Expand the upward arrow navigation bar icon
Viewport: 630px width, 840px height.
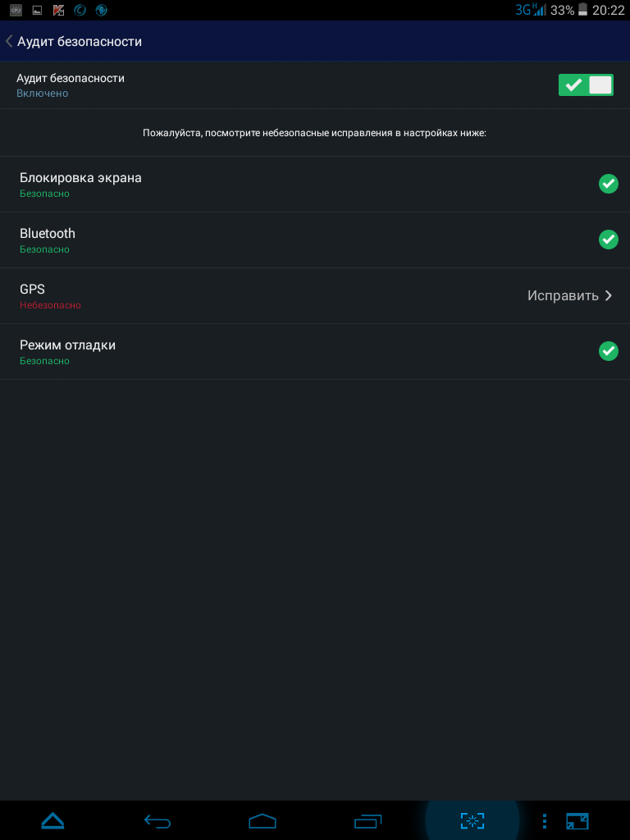[x=52, y=820]
